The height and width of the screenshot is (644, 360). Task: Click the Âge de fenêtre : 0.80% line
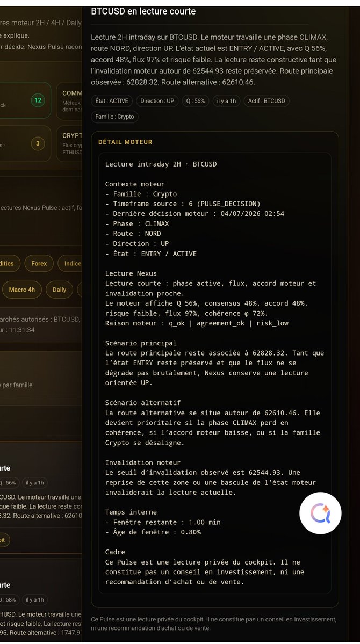point(153,532)
